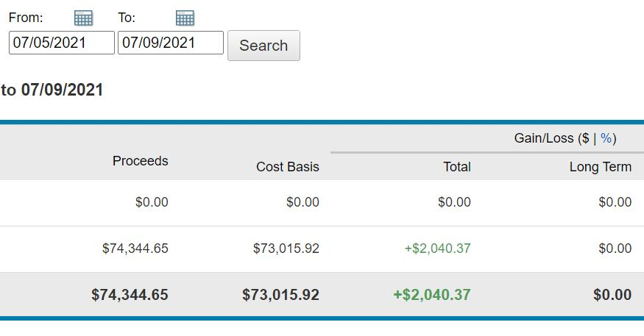The height and width of the screenshot is (336, 644).
Task: Select non-bold Cost Basis value $73,015.92
Action: [x=286, y=249]
